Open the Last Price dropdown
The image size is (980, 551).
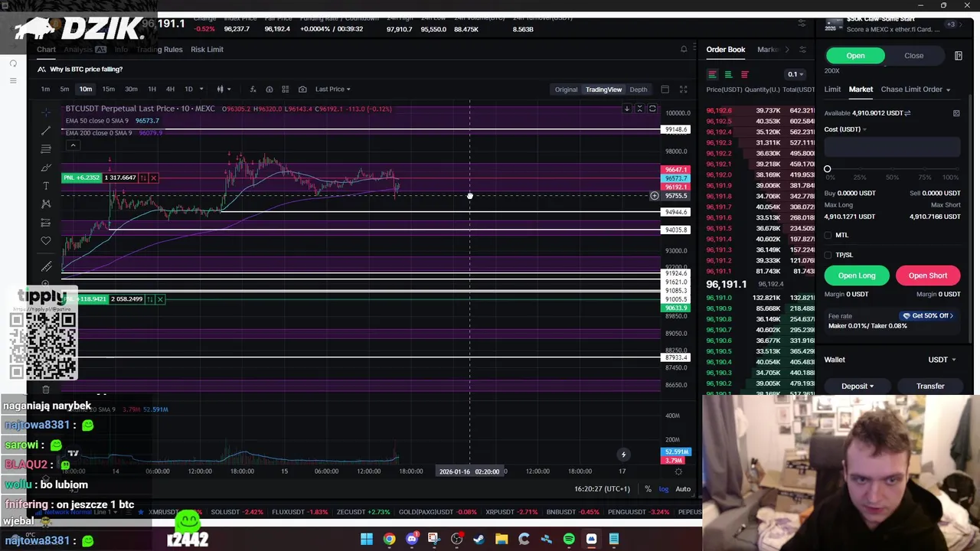click(x=333, y=90)
